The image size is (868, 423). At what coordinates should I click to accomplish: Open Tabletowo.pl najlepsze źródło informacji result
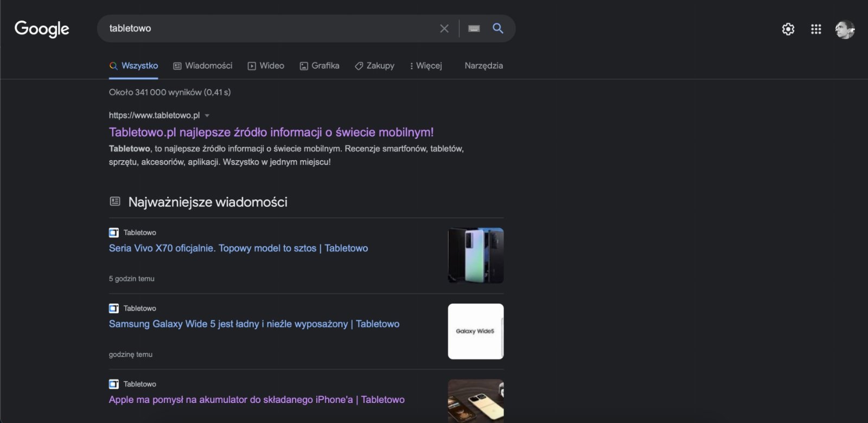point(271,132)
